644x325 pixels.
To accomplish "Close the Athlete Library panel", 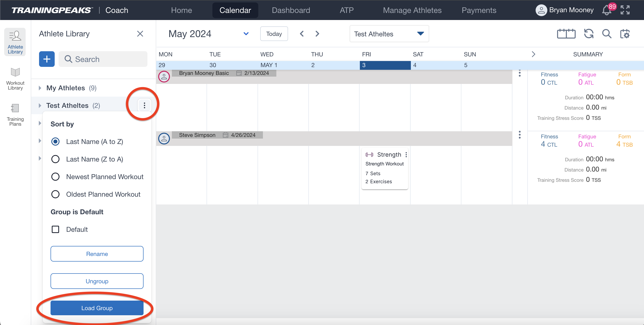I will 140,34.
